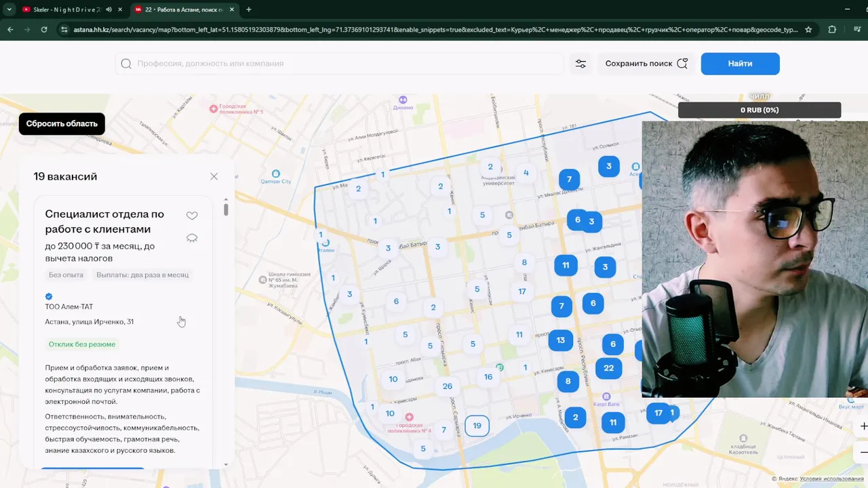Open map cluster with 26 vacancies
The width and height of the screenshot is (868, 488).
click(x=447, y=386)
